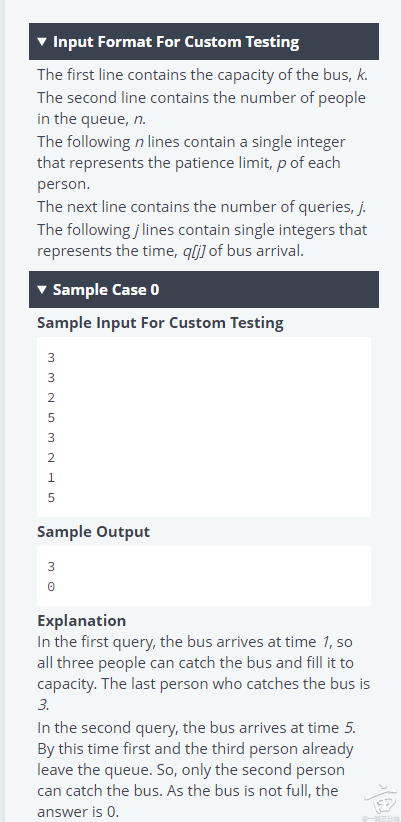Click the 3 in the sample output
Image resolution: width=401 pixels, height=822 pixels.
pyautogui.click(x=51, y=567)
